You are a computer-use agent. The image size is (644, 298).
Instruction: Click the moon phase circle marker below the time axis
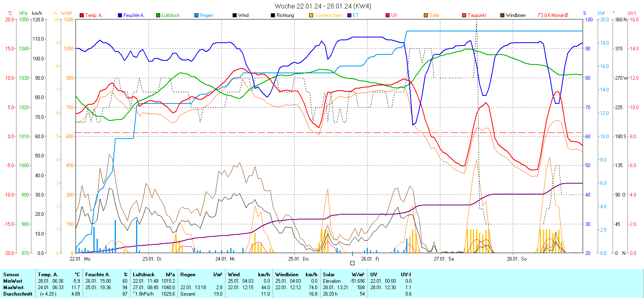click(x=352, y=263)
